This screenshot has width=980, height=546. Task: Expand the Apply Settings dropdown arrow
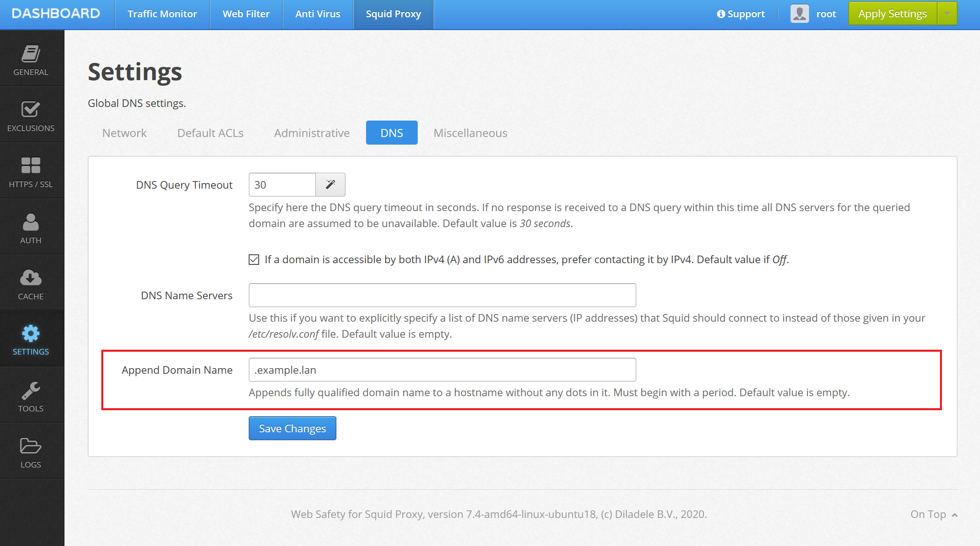point(947,14)
